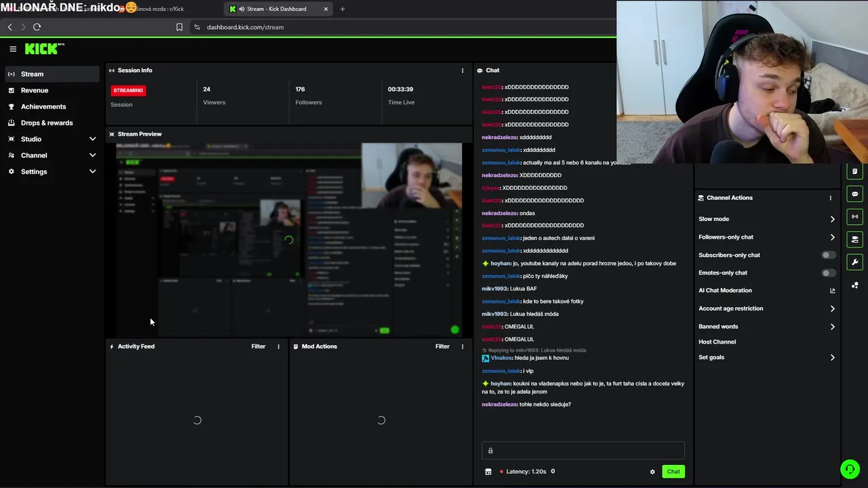The image size is (868, 488).
Task: Open the Achievements page
Action: tap(53, 106)
